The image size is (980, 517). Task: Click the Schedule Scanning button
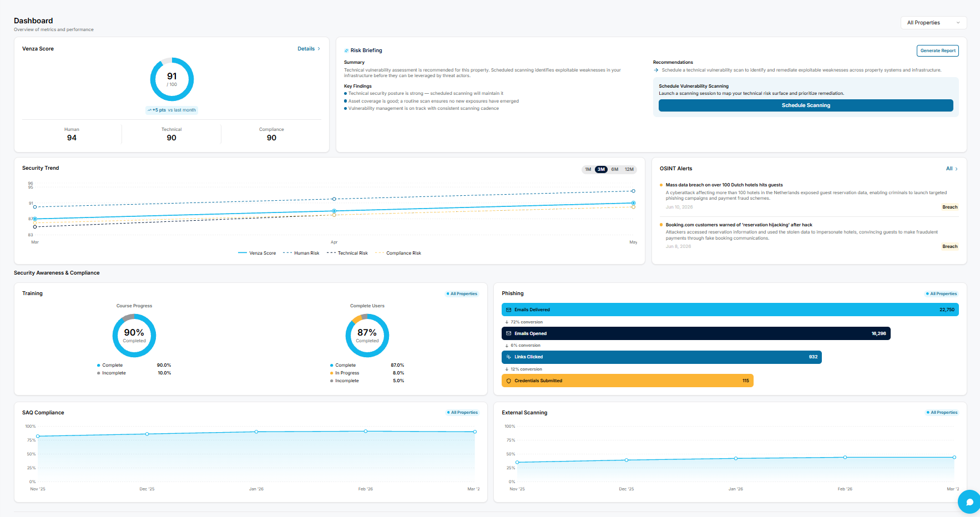point(806,105)
